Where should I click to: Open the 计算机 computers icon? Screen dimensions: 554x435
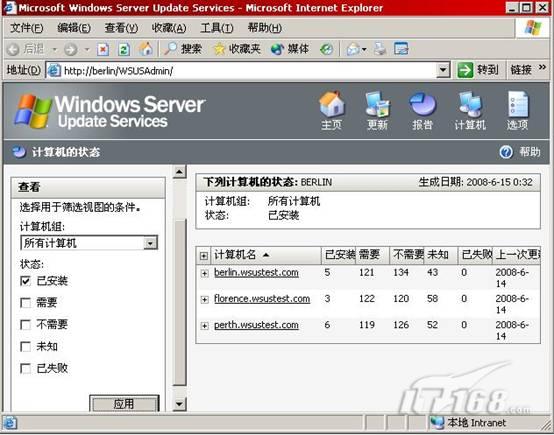[x=470, y=105]
